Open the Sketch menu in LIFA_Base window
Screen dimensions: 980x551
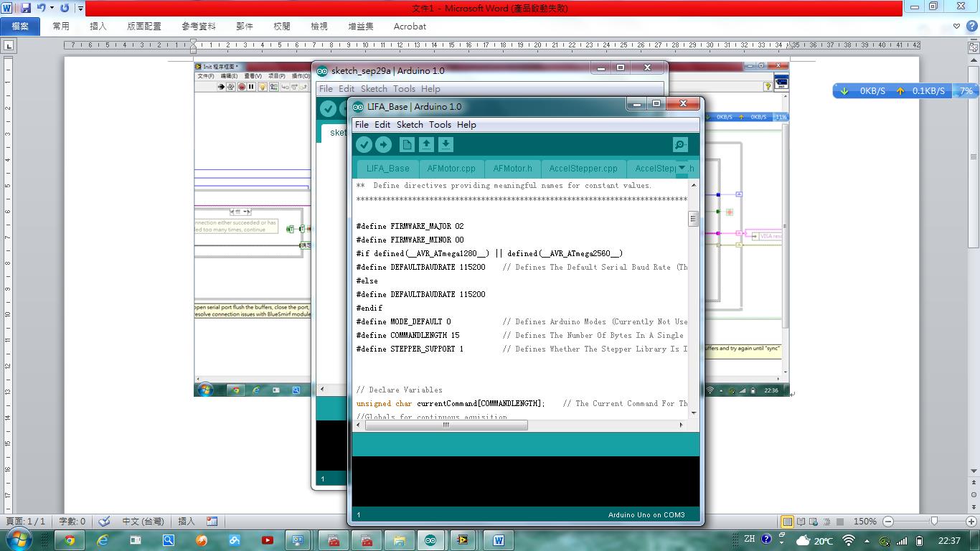pos(410,124)
